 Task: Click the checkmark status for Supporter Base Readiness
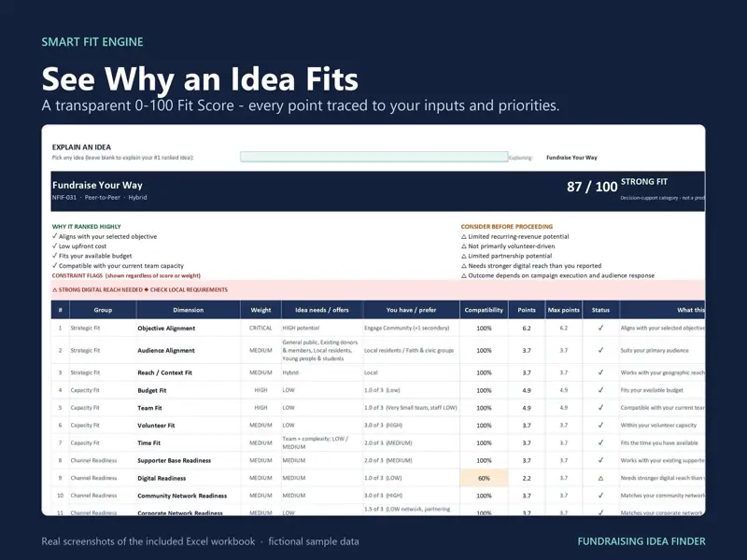point(600,460)
